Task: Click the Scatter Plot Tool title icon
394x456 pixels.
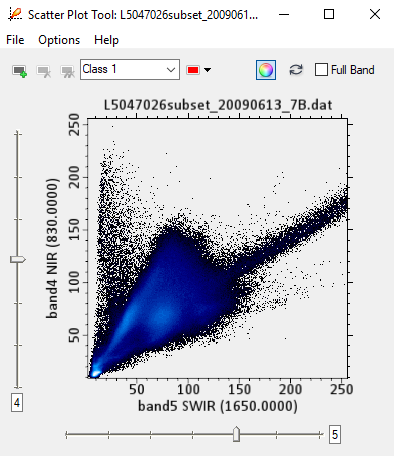Action: point(15,14)
